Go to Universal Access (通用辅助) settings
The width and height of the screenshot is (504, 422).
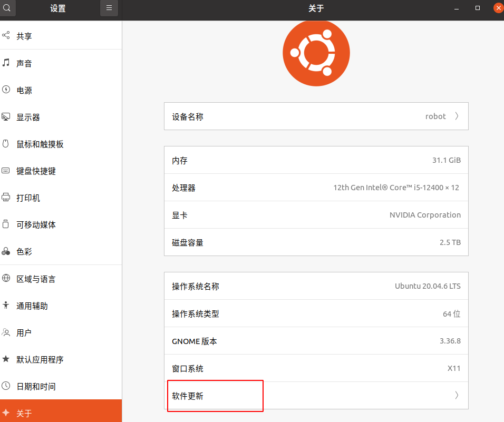click(x=32, y=306)
